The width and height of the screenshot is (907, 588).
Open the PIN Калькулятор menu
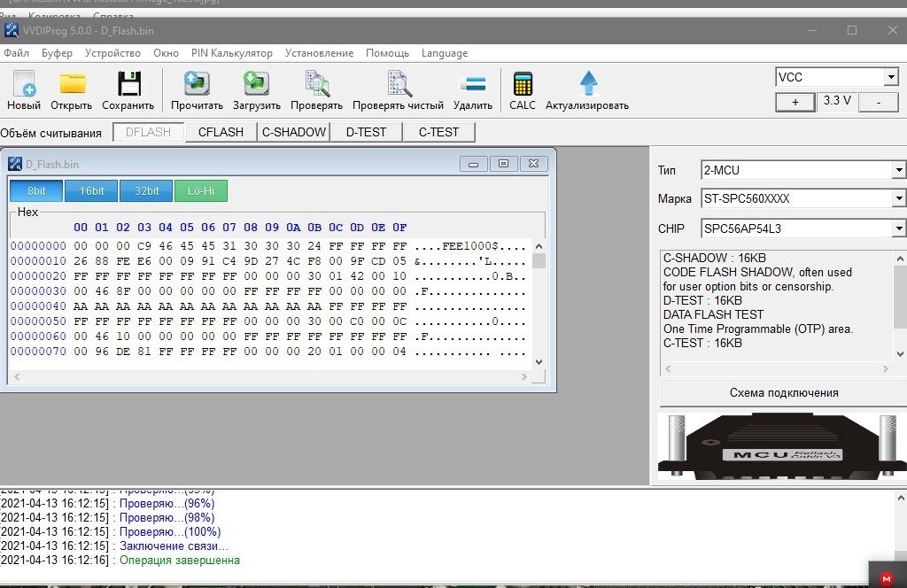tap(232, 53)
